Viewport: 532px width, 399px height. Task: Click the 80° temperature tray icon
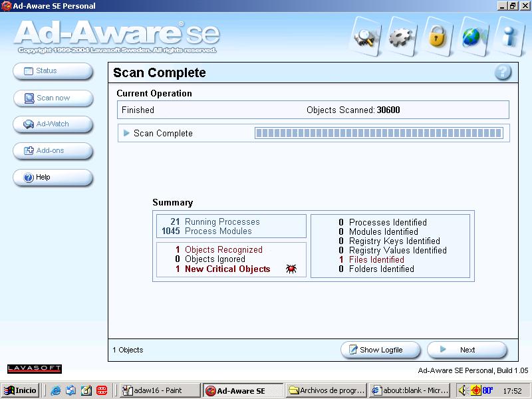coord(487,390)
